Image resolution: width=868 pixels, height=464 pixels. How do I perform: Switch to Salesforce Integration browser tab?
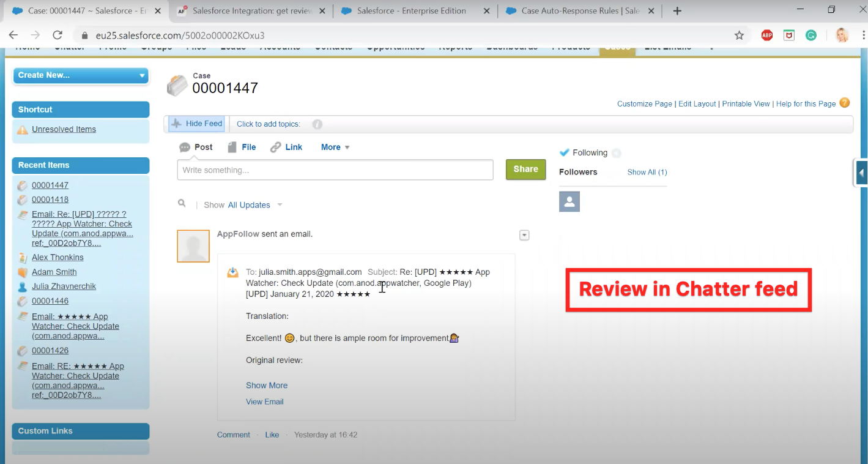tap(250, 11)
